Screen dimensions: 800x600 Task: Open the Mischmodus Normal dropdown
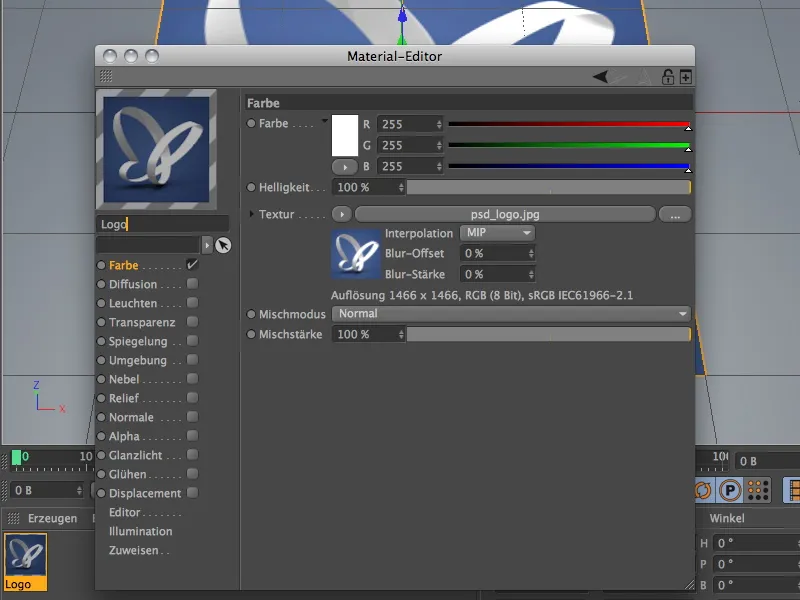511,314
